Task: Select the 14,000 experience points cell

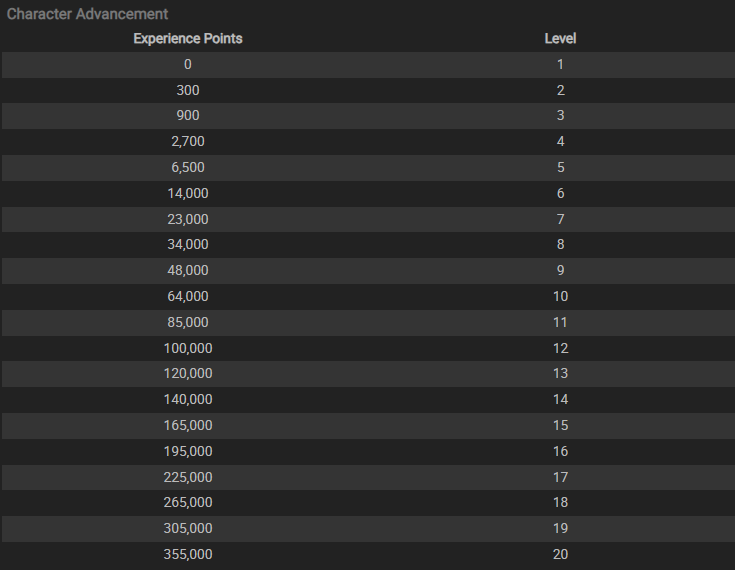Action: (x=188, y=193)
